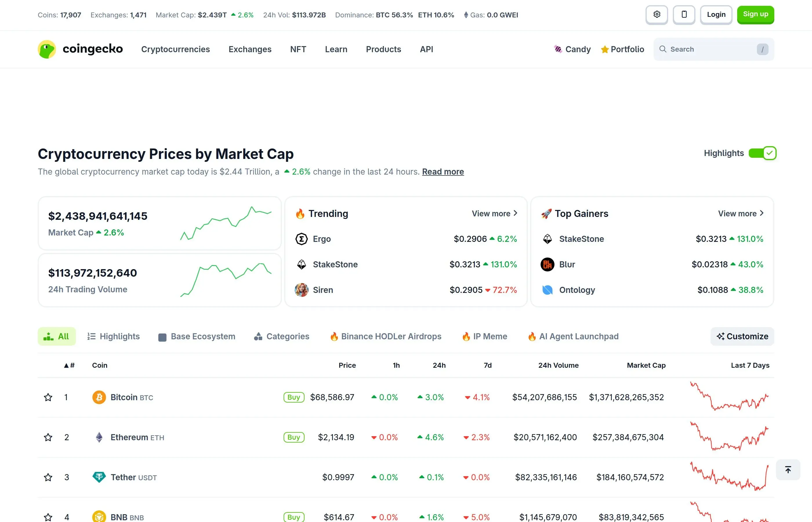Open the IP Meme tab
This screenshot has width=812, height=522.
pyautogui.click(x=485, y=336)
